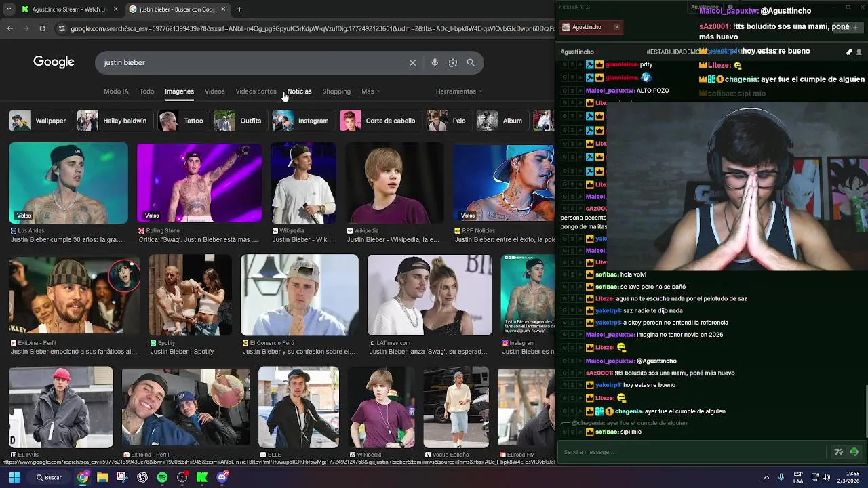The height and width of the screenshot is (488, 868).
Task: Select the Imágenes tab
Action: (179, 91)
